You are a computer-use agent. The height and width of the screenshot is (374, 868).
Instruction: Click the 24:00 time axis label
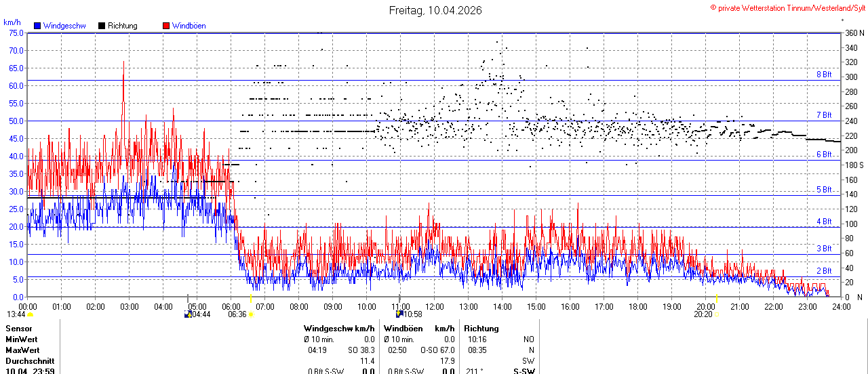[x=841, y=306]
